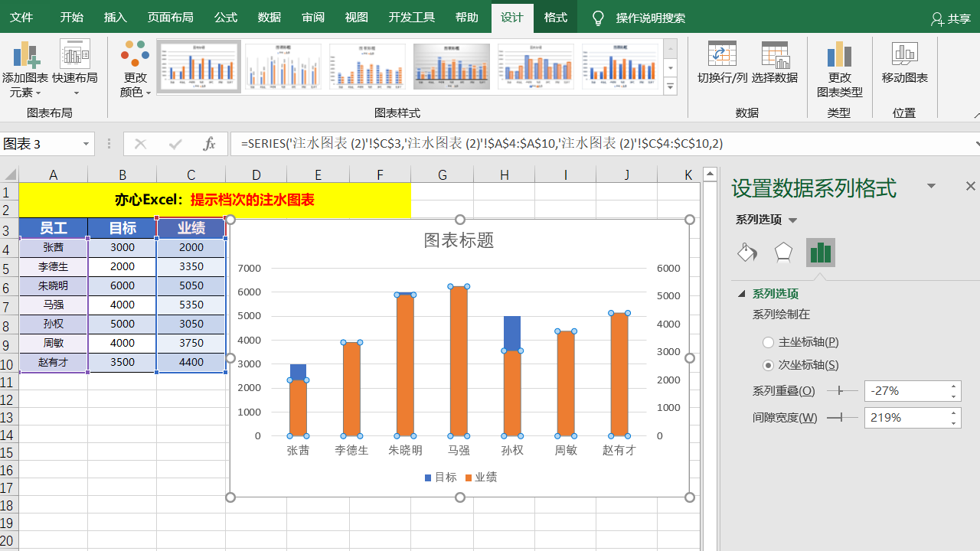Decrease 间隙宽度 value with down arrow
The width and height of the screenshot is (980, 551).
click(954, 422)
